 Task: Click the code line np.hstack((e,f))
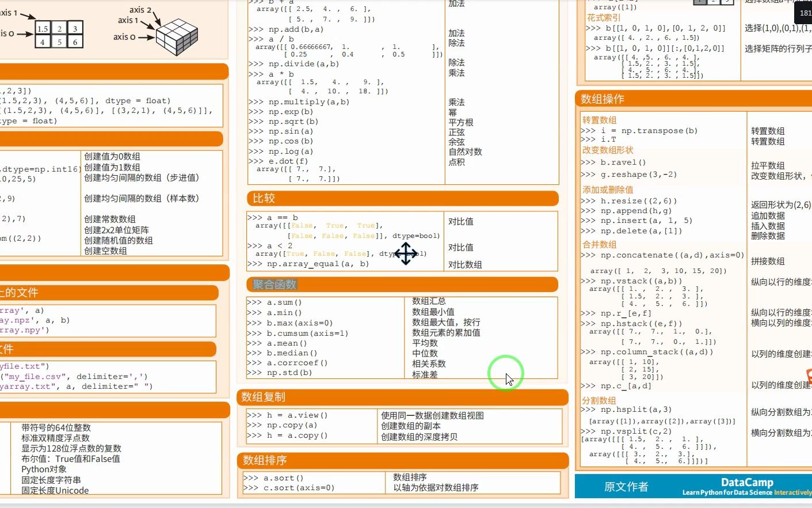click(x=631, y=324)
